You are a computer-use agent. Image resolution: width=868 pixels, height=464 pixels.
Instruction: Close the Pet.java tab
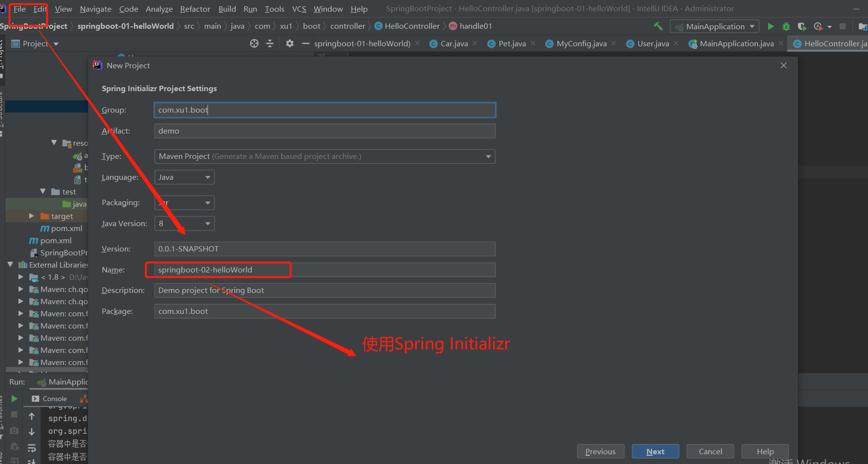click(x=533, y=43)
